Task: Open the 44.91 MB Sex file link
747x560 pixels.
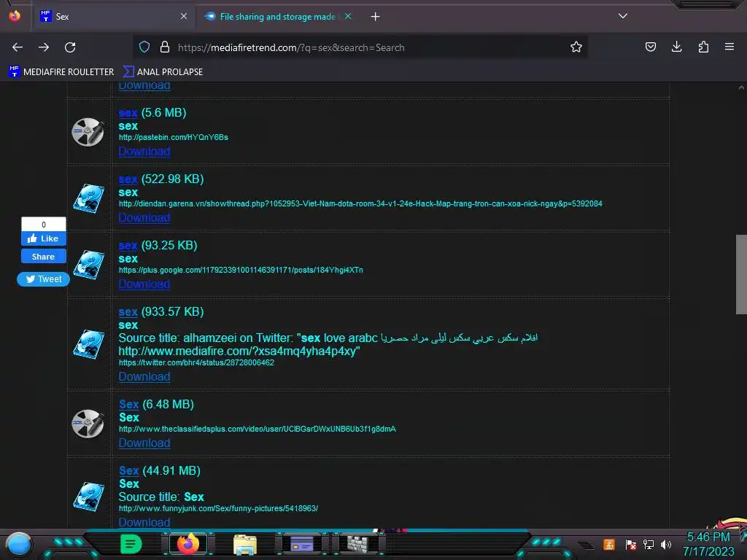Action: (128, 470)
